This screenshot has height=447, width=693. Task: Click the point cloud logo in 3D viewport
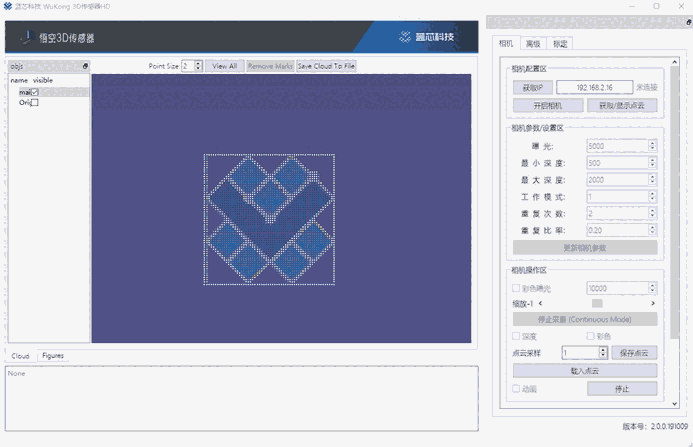(269, 219)
